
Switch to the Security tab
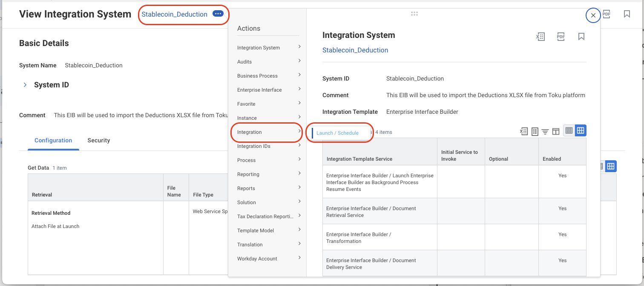coord(99,140)
